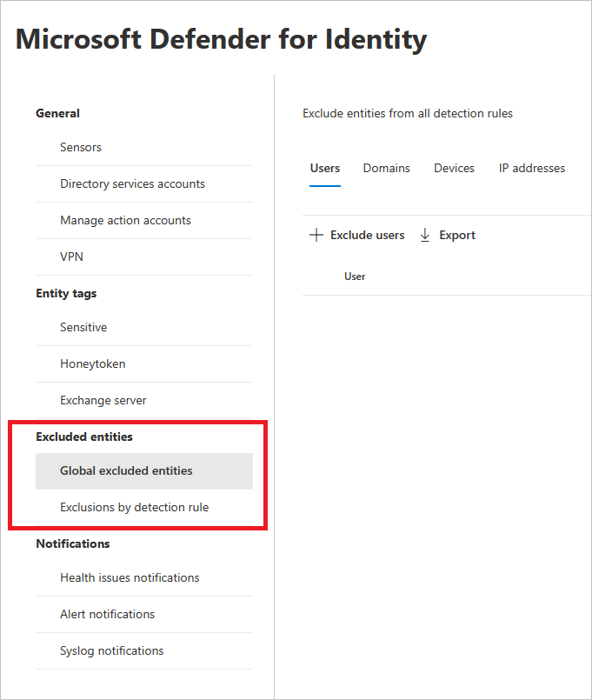Select Global excluded entities

coord(126,470)
